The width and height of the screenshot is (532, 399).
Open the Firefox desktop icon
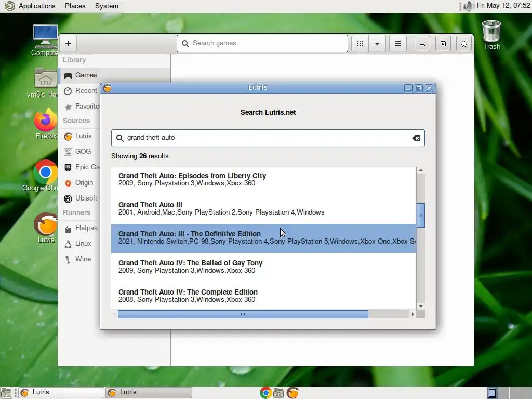(46, 124)
